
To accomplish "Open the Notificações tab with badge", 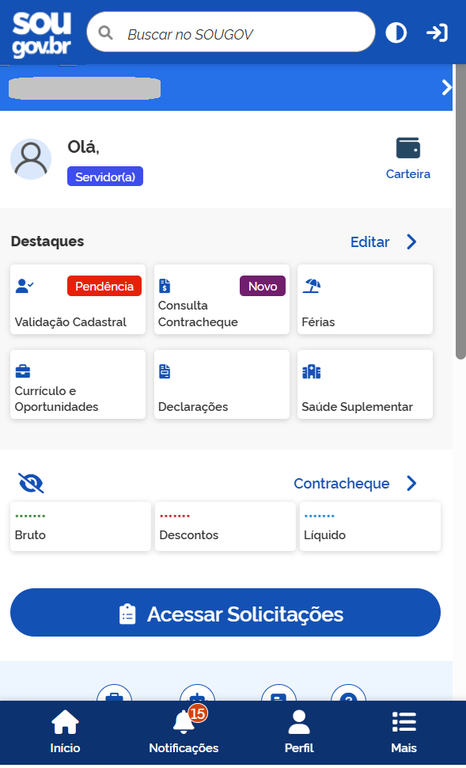I will coord(184,733).
